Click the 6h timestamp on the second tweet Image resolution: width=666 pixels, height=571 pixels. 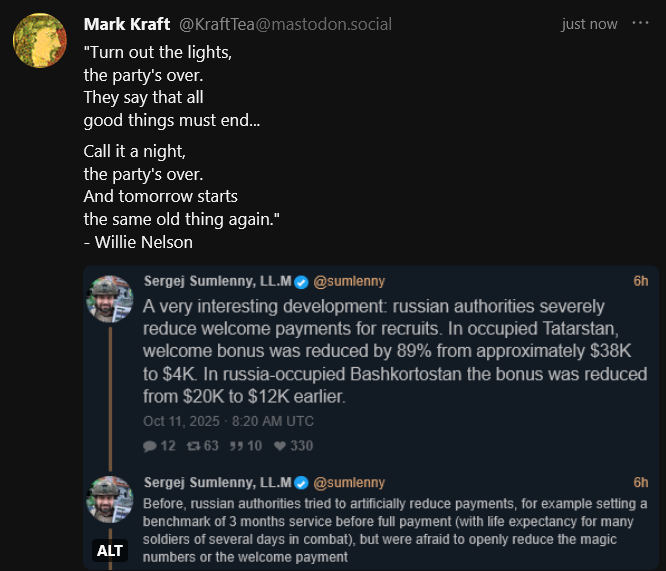(640, 483)
